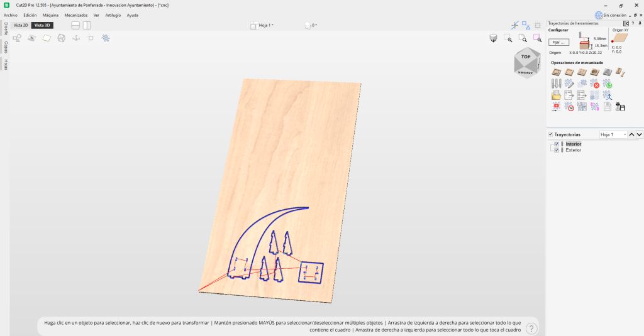The image size is (644, 336).
Task: Open the Quick Engrave toolpath icon
Action: (x=608, y=73)
